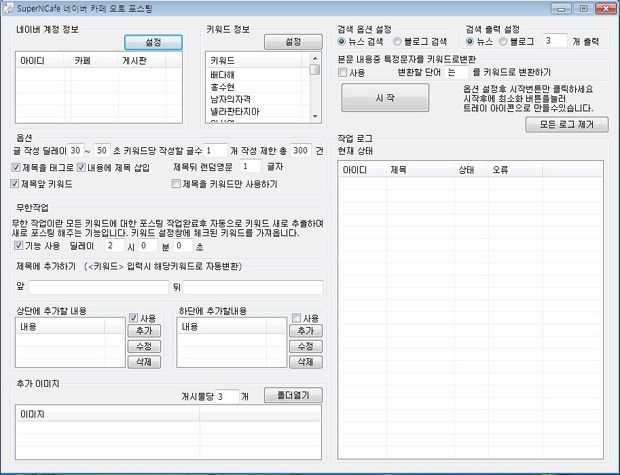Screen dimensions: 620x475
Task: Click the title prefix 앞 input field
Action: coord(99,288)
